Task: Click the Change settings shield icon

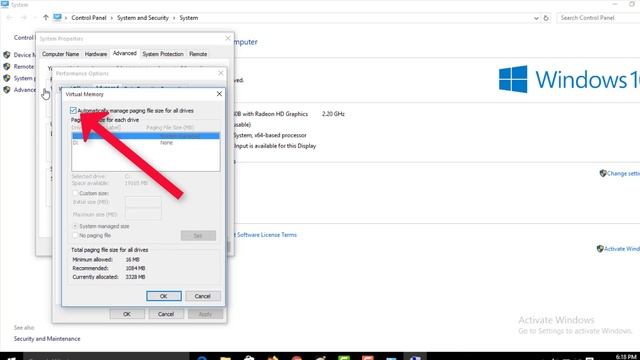Action: [x=603, y=173]
